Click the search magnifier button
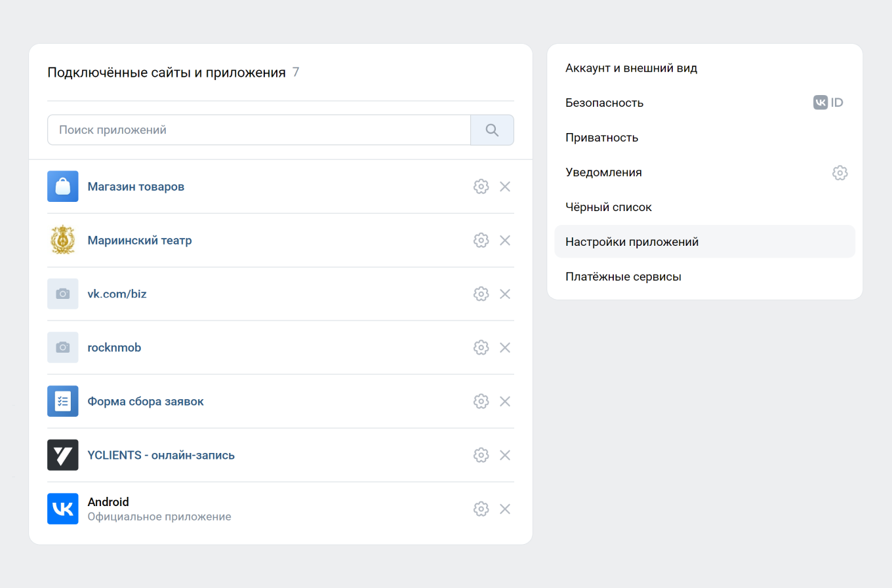Screen dimensions: 892x588 [x=492, y=130]
